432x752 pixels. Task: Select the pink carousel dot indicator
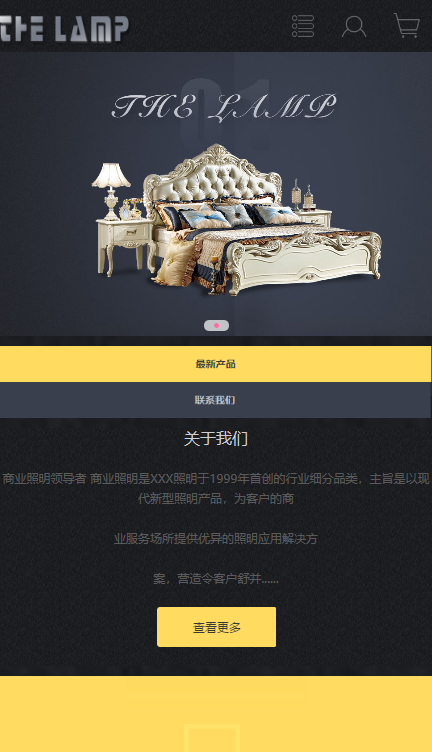tap(216, 326)
